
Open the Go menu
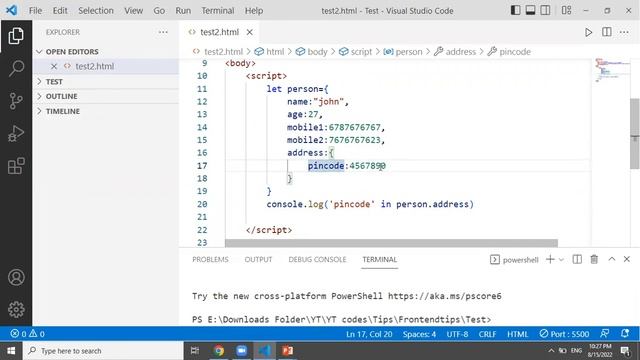tap(159, 11)
